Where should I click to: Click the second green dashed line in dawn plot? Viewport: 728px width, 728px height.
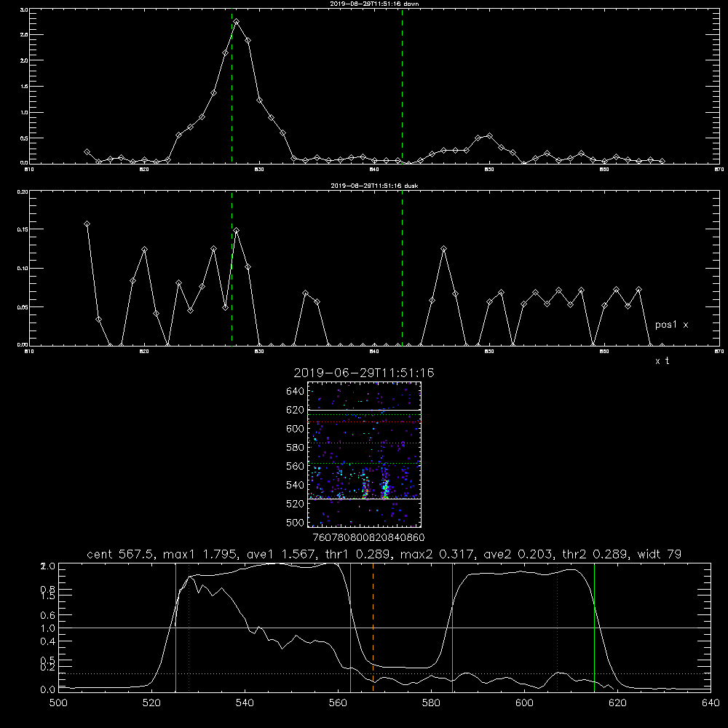402,86
